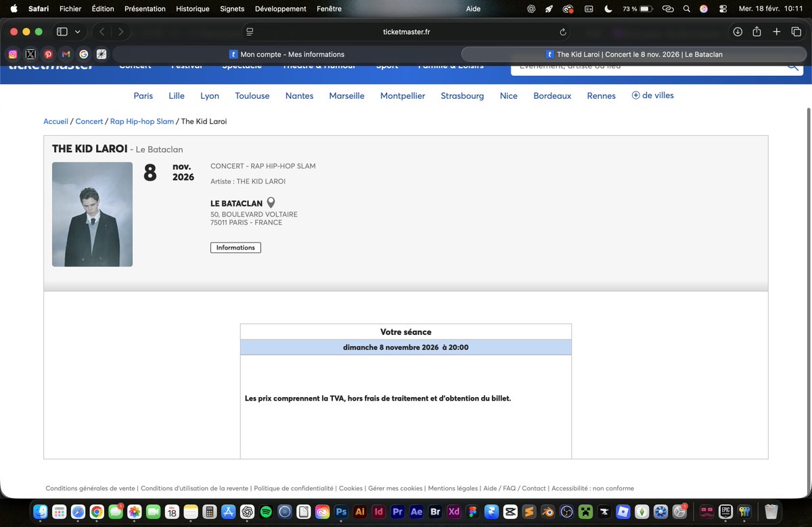The height and width of the screenshot is (527, 812).
Task: Click the Concert breadcrumb link
Action: pyautogui.click(x=89, y=122)
